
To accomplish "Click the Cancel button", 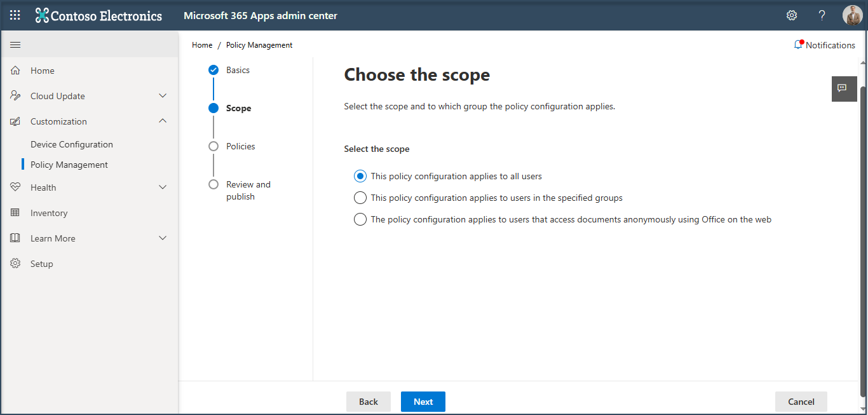I will click(x=801, y=402).
